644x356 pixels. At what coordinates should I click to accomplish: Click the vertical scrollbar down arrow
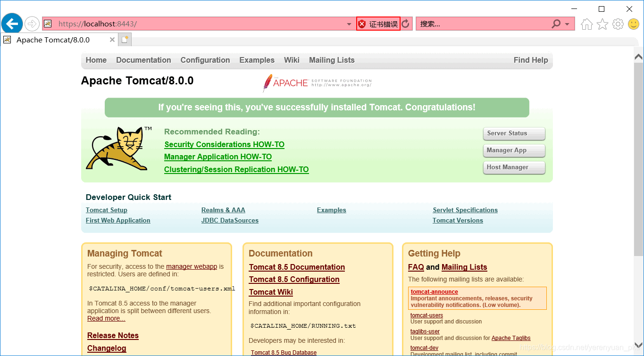click(x=638, y=345)
